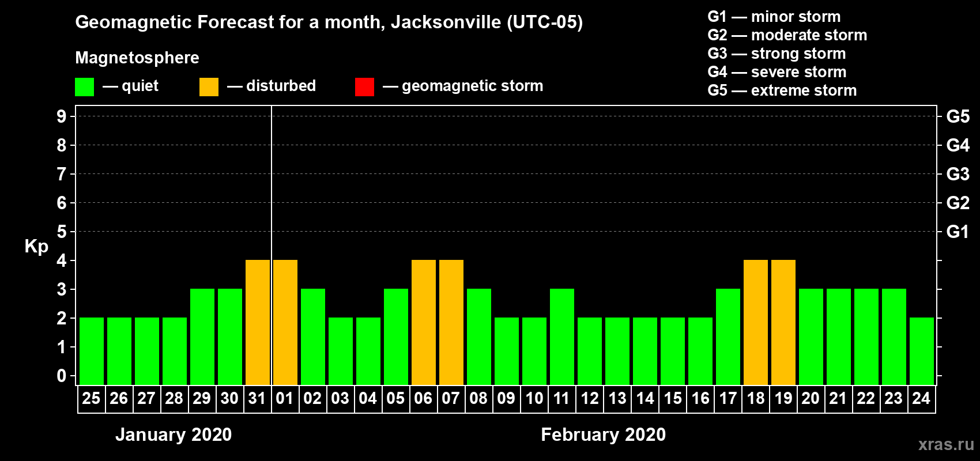Click the G3 right axis label
The height and width of the screenshot is (461, 980).
tap(958, 174)
